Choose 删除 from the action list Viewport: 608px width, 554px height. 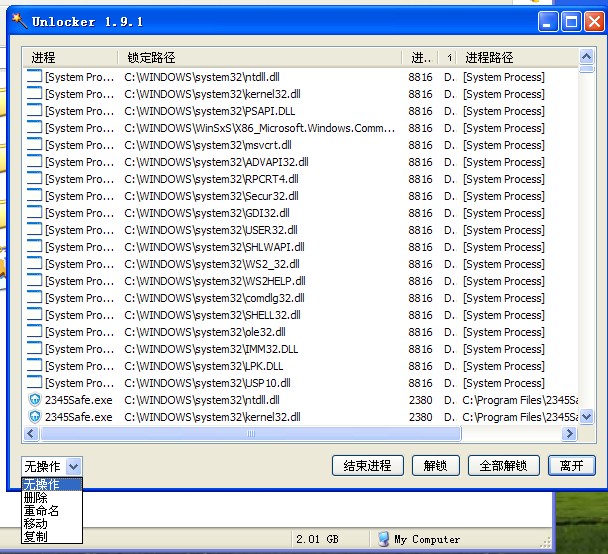52,497
